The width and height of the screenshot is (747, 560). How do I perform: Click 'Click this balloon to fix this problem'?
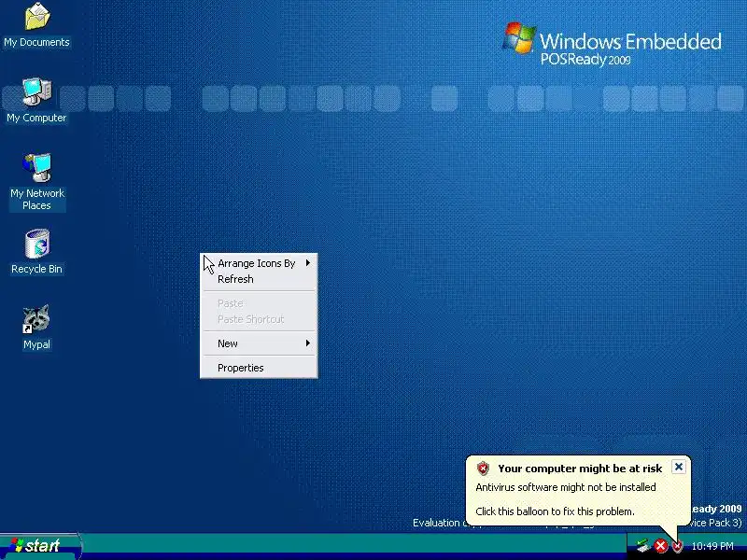coord(555,511)
